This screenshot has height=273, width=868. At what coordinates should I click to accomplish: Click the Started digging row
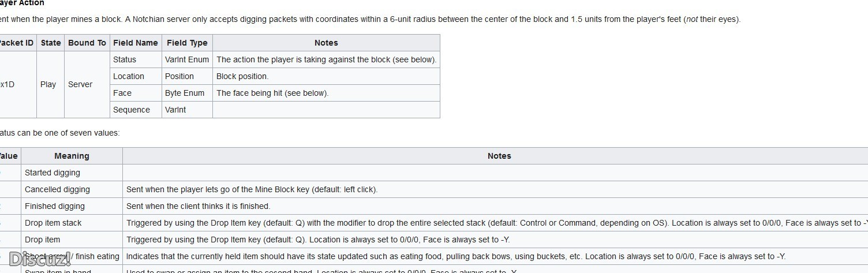click(434, 173)
